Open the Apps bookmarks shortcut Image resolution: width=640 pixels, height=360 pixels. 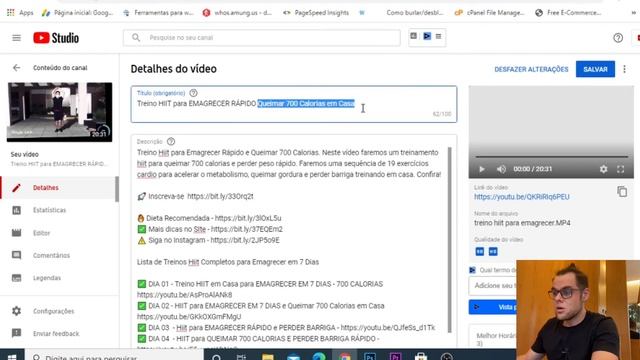point(20,13)
